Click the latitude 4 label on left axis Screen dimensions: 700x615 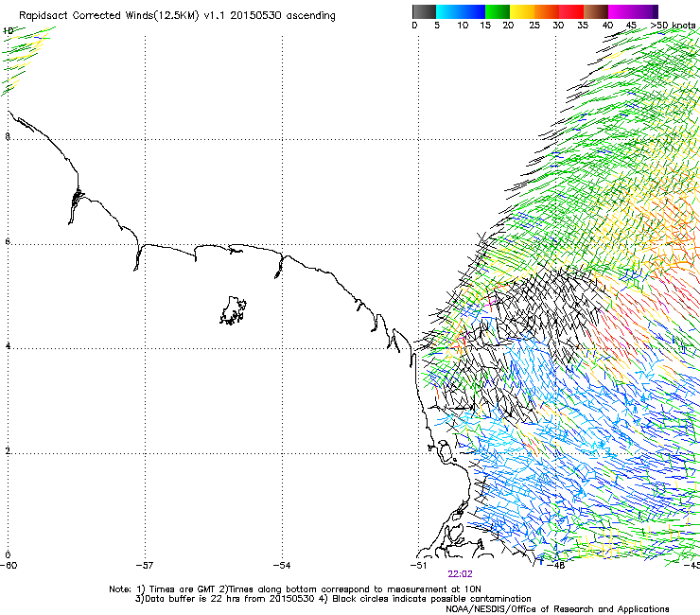[x=8, y=346]
